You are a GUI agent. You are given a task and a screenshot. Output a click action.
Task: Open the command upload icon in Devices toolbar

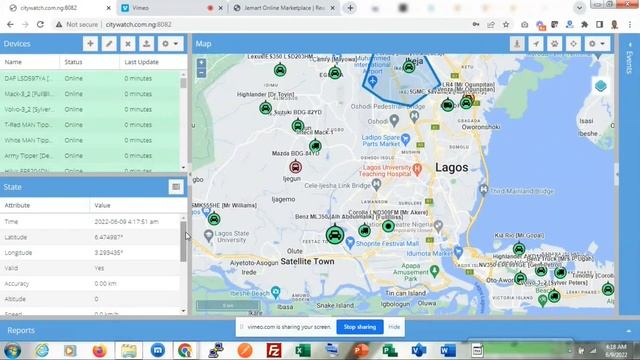click(x=147, y=44)
